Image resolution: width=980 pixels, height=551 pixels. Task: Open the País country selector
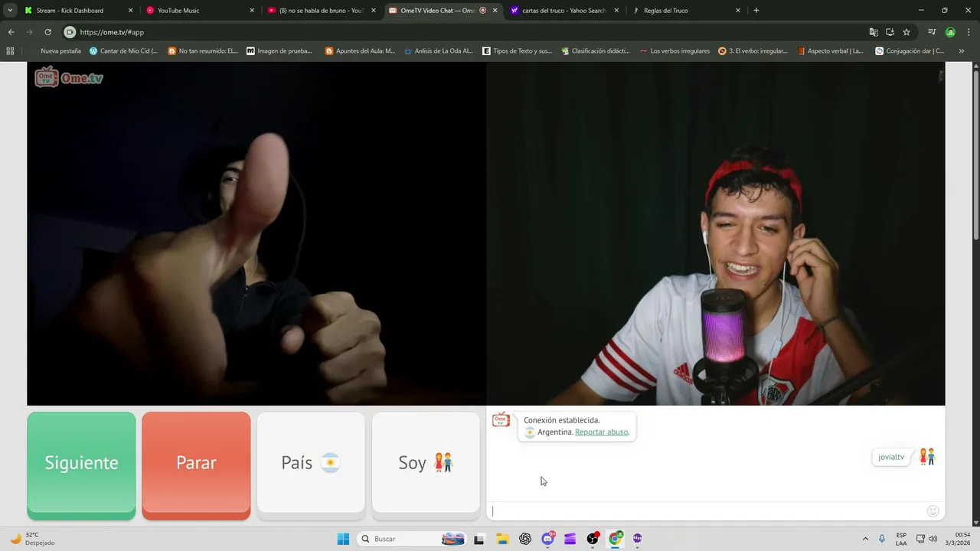click(x=311, y=462)
